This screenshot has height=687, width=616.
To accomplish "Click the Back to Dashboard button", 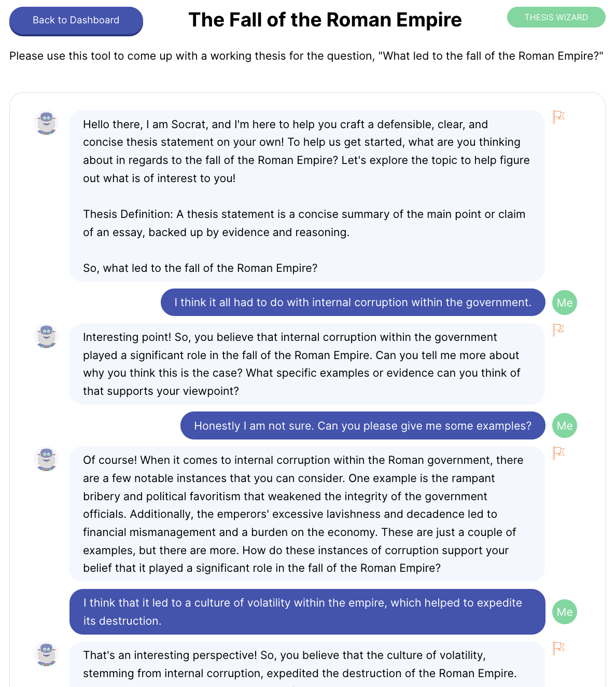I will pos(76,21).
